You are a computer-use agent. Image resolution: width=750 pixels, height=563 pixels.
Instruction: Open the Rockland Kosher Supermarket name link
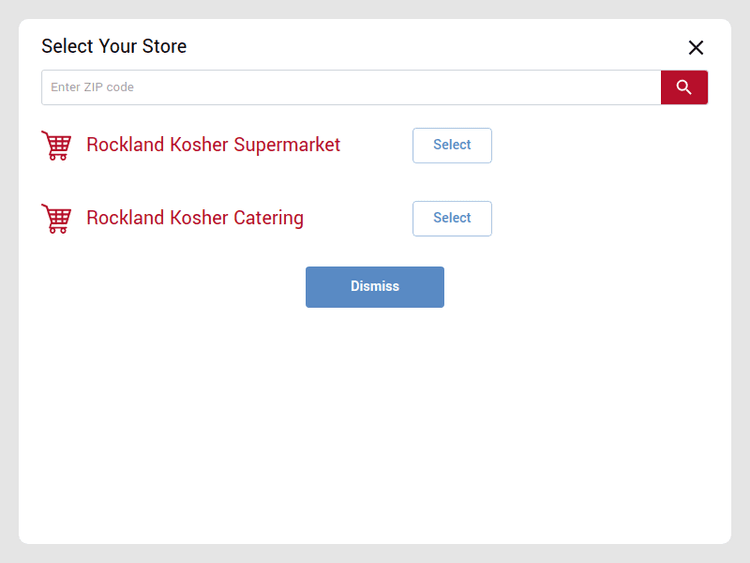(x=213, y=145)
